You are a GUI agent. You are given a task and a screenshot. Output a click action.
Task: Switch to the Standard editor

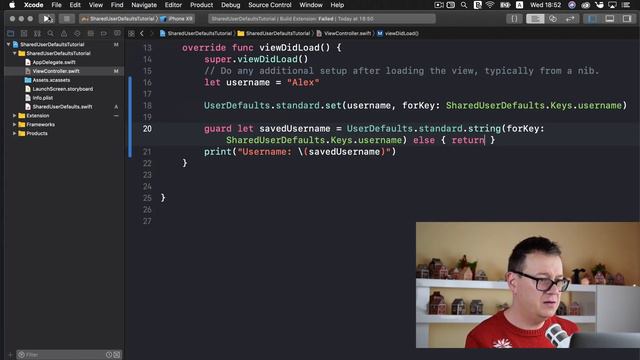click(x=535, y=19)
